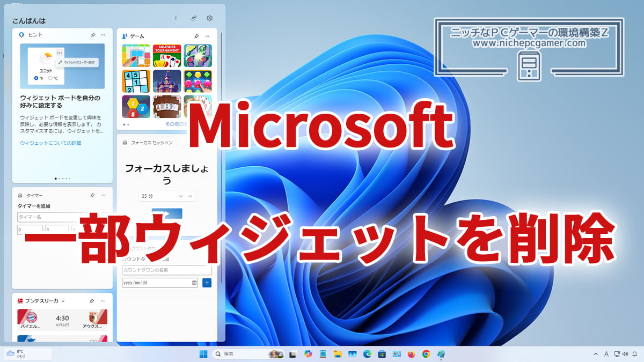Screen dimensions: 644x362
Task: Open Microsoft Store on taskbar
Action: point(382,354)
